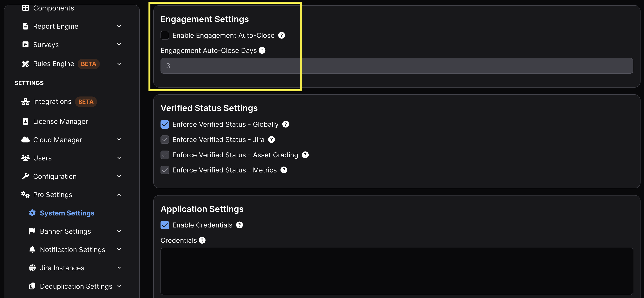Click the help icon beside Enable Engagement Auto-Close
644x298 pixels.
281,35
